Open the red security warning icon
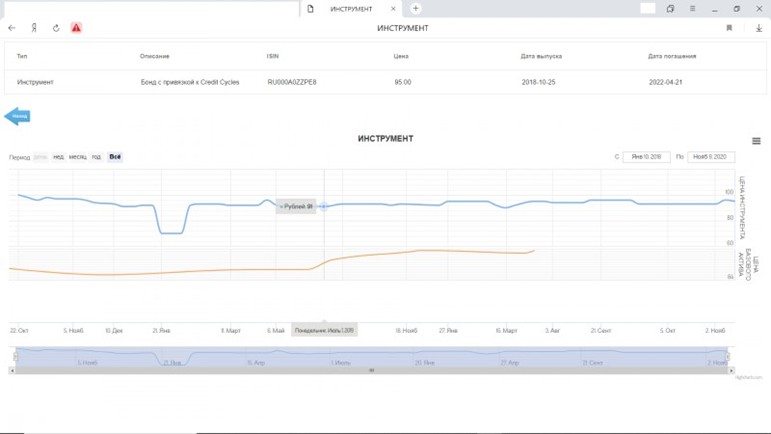Image resolution: width=771 pixels, height=434 pixels. [x=76, y=28]
